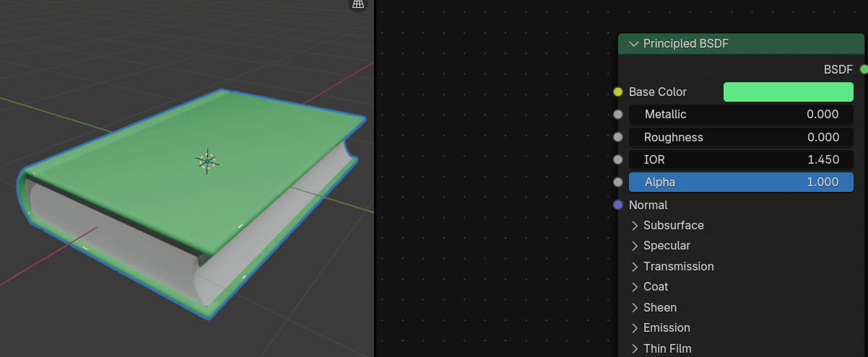This screenshot has width=868, height=357.
Task: Open the green Base Color swatch
Action: click(x=788, y=92)
